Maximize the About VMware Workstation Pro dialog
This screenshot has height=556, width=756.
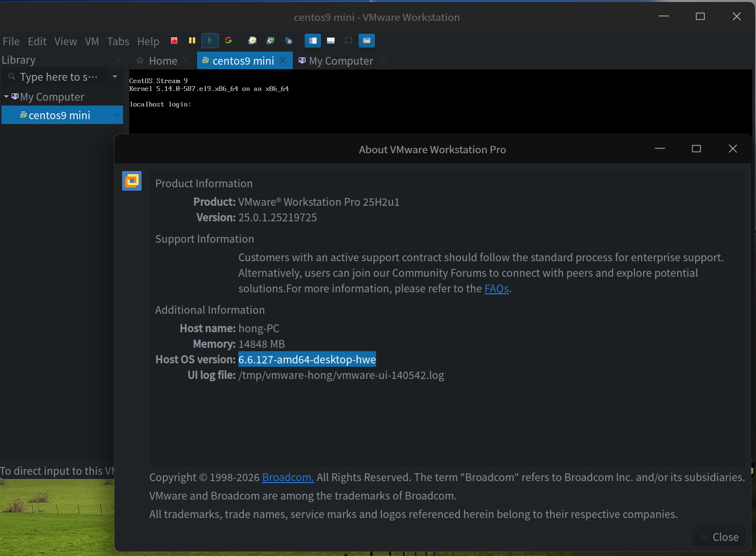click(696, 149)
